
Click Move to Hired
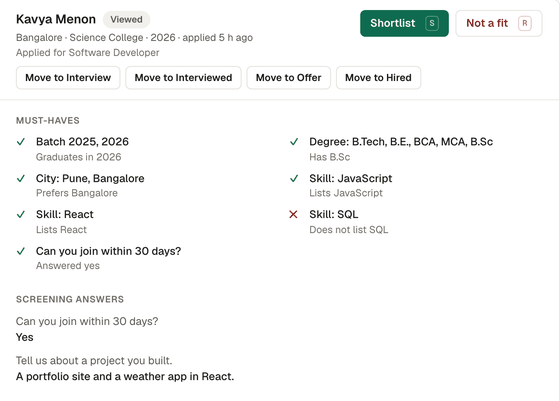(x=378, y=77)
